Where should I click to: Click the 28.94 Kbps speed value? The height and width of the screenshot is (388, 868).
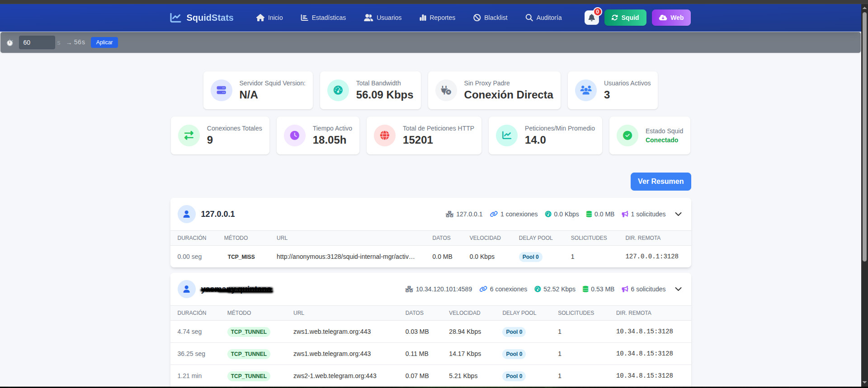point(465,332)
